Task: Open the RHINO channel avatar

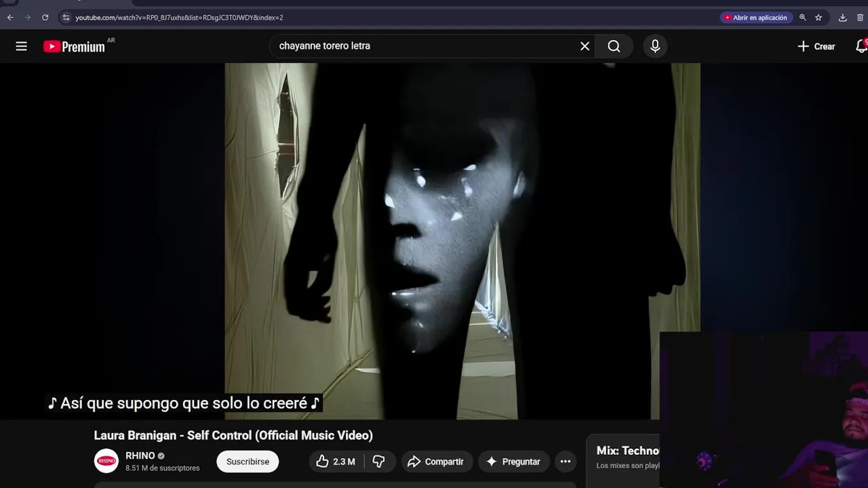Action: tap(106, 462)
